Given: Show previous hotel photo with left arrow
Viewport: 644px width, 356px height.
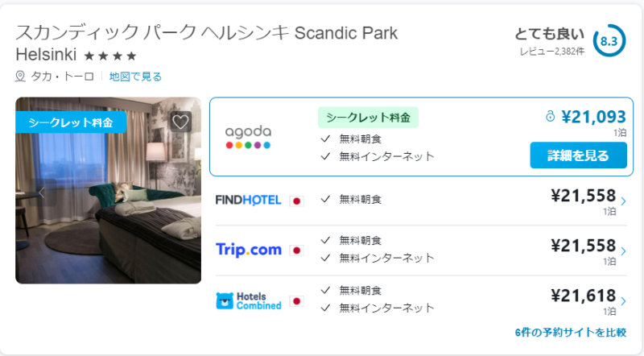Looking at the screenshot, I should point(42,192).
